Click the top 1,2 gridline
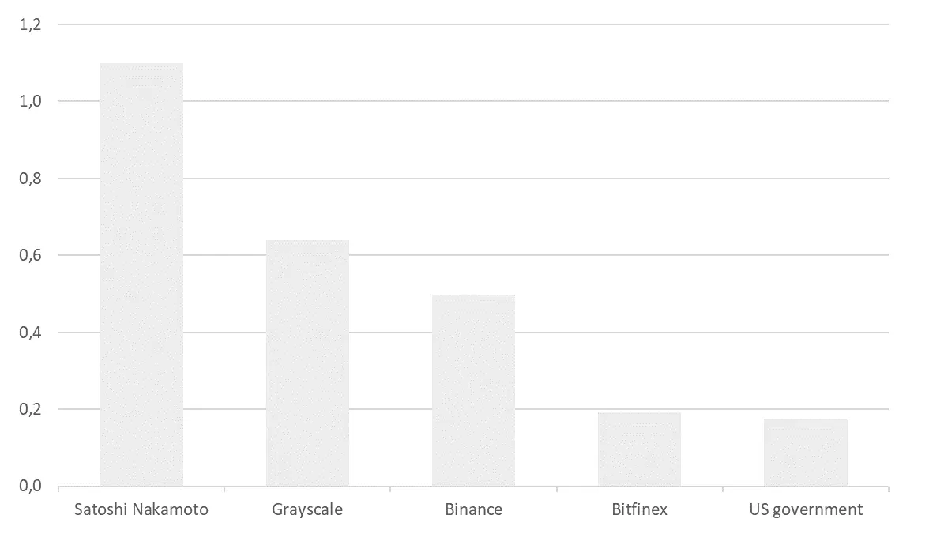The image size is (929, 560). [x=473, y=24]
